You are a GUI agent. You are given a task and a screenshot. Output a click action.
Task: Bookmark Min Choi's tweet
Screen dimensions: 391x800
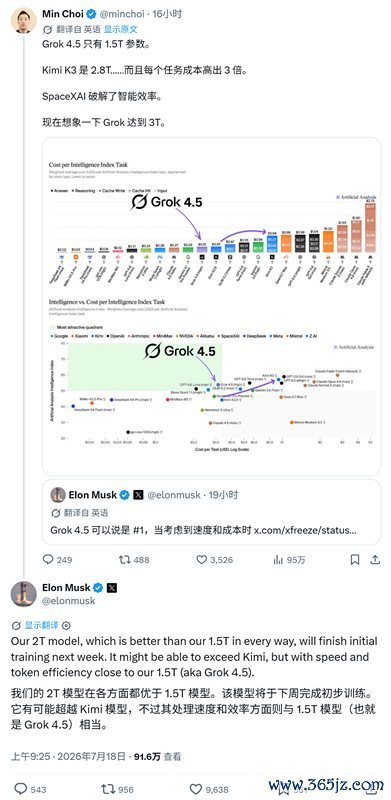[x=355, y=560]
